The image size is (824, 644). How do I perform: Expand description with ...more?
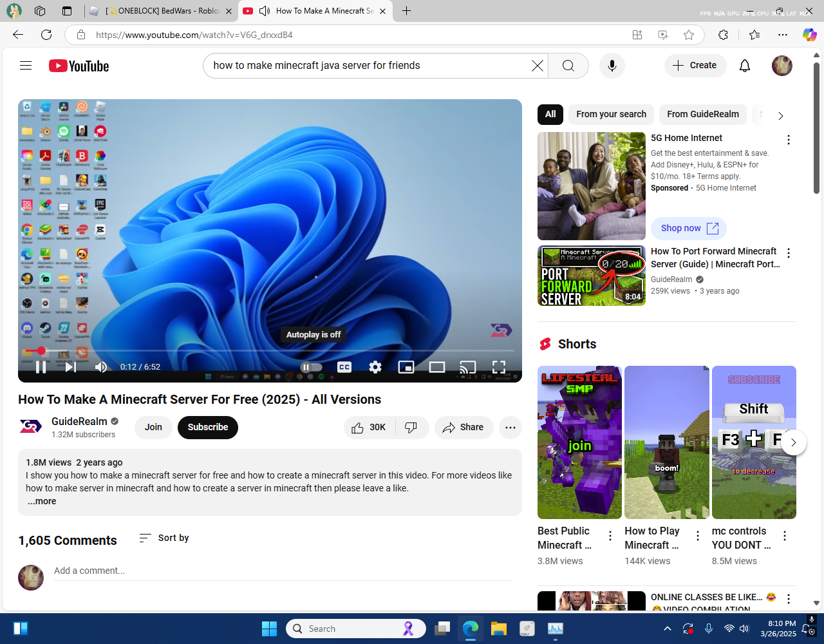pyautogui.click(x=42, y=501)
